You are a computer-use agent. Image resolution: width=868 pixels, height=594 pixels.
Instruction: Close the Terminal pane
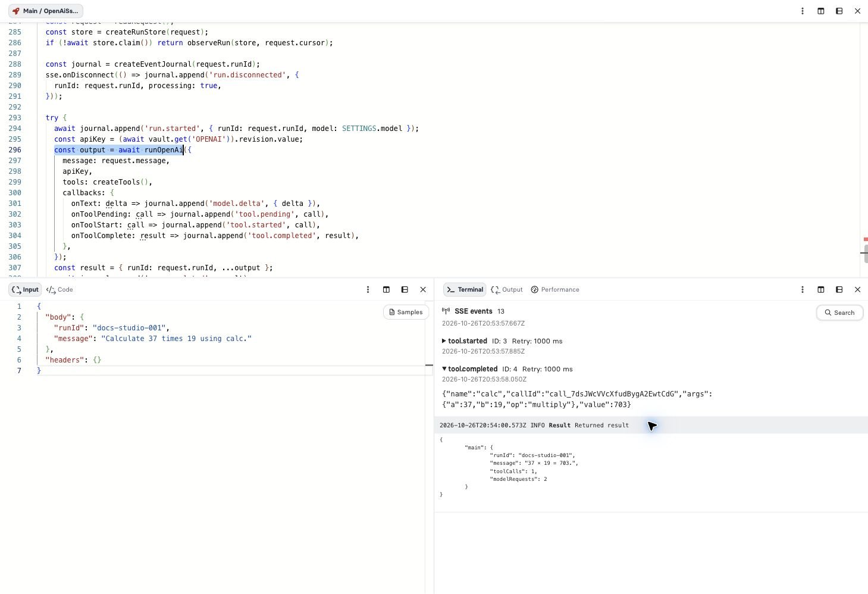(x=857, y=289)
